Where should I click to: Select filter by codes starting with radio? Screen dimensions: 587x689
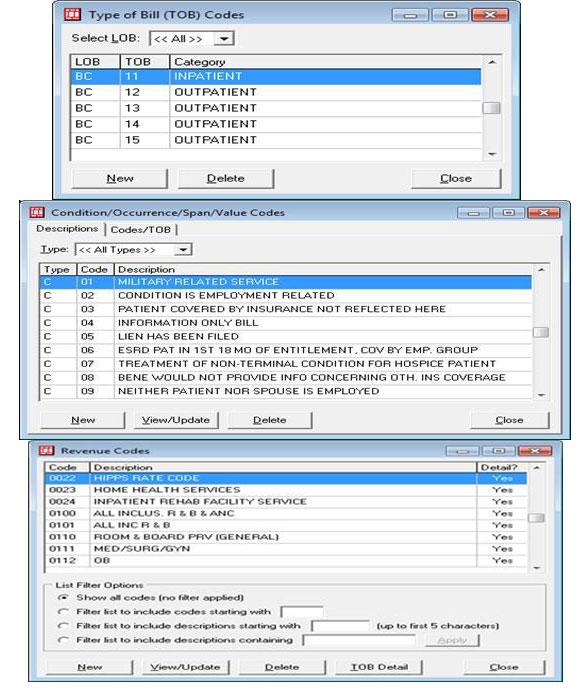point(63,612)
